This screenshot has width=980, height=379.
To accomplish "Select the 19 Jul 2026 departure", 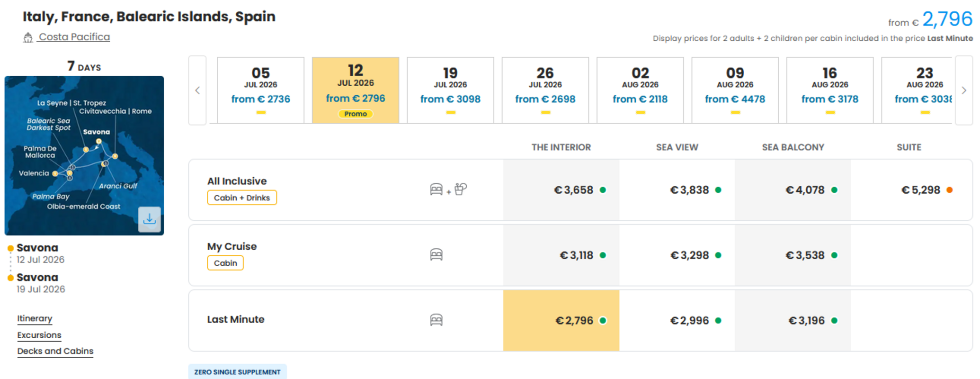I will coord(450,90).
